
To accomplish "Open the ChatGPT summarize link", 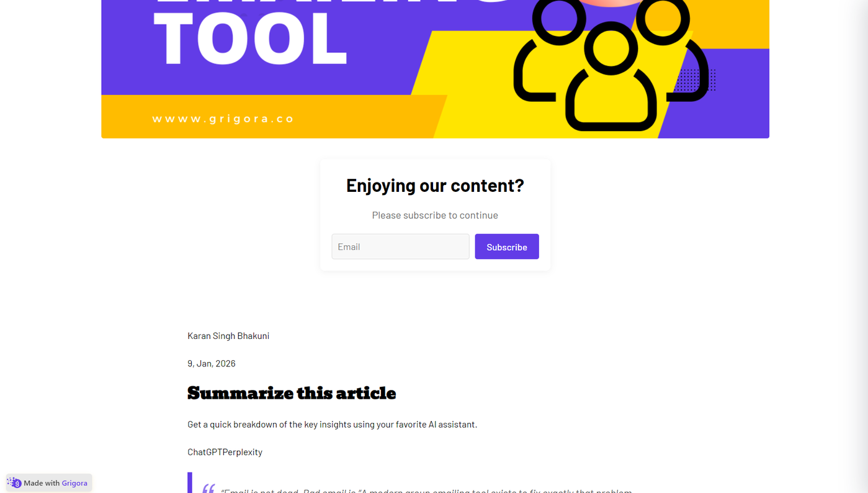I will pyautogui.click(x=205, y=452).
